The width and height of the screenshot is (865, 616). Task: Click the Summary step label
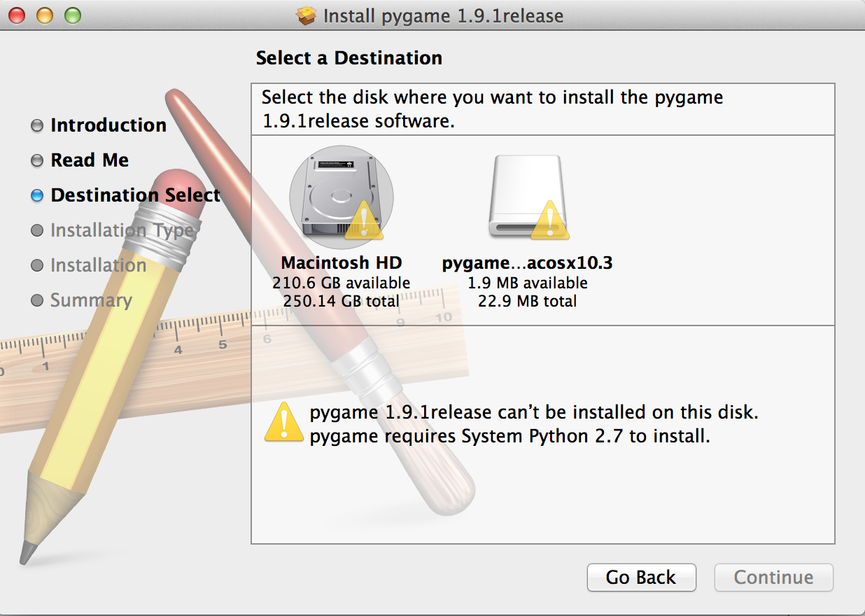point(91,300)
